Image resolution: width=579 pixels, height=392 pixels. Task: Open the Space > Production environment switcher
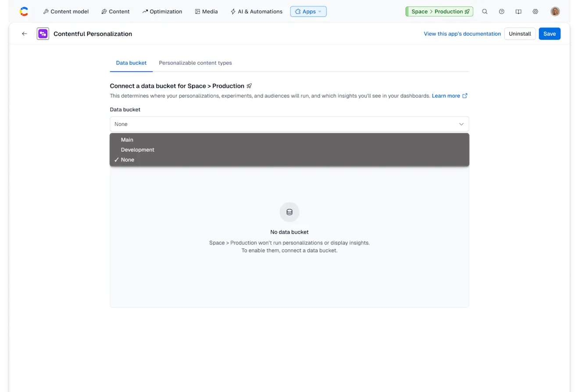pos(439,11)
